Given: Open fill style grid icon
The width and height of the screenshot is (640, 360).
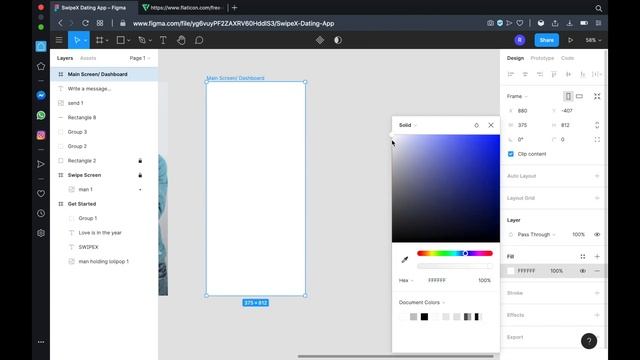Looking at the screenshot, I should point(583,256).
